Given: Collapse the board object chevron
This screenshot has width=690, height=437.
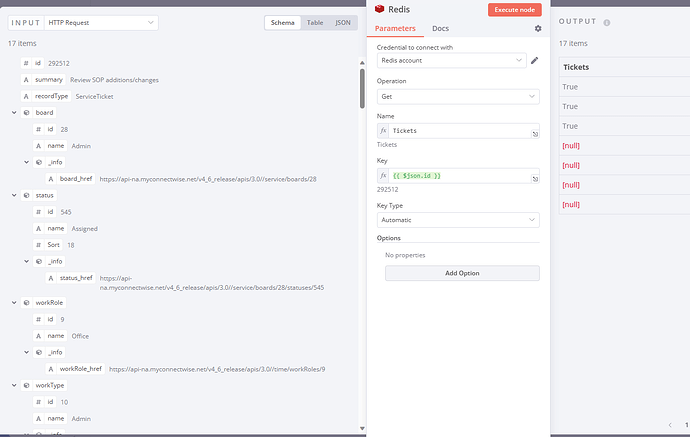Looking at the screenshot, I should coord(14,113).
